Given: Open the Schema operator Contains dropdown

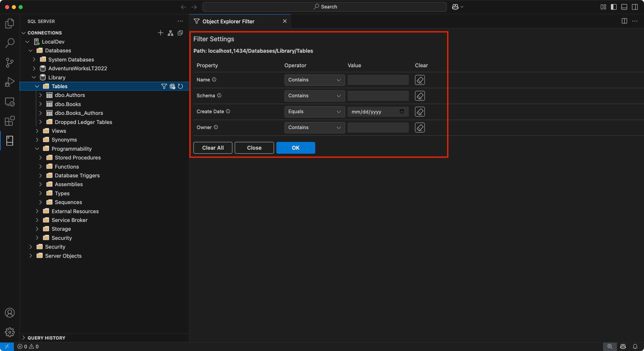Looking at the screenshot, I should [314, 96].
